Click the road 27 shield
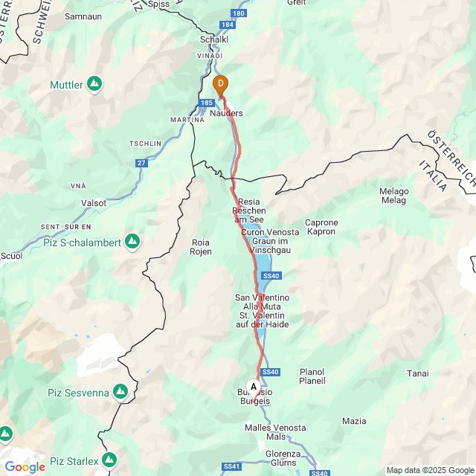The image size is (476, 476). click(x=141, y=163)
